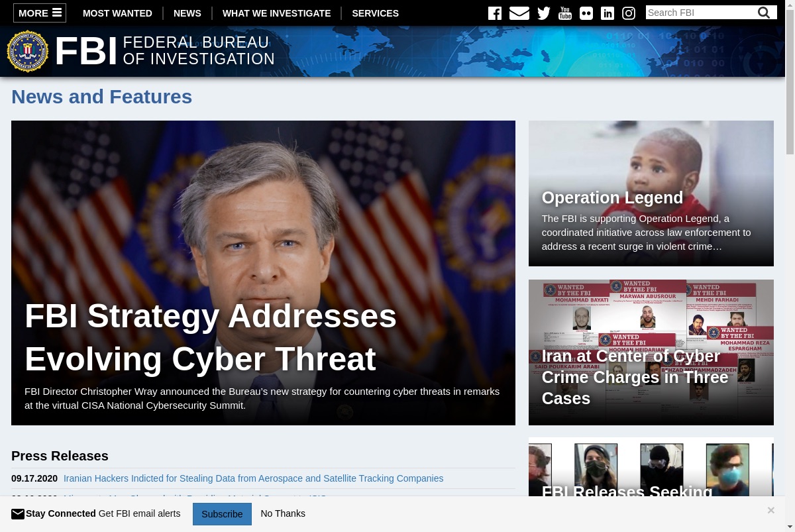This screenshot has width=795, height=532.
Task: Close the Stay Connected banner
Action: [x=770, y=510]
